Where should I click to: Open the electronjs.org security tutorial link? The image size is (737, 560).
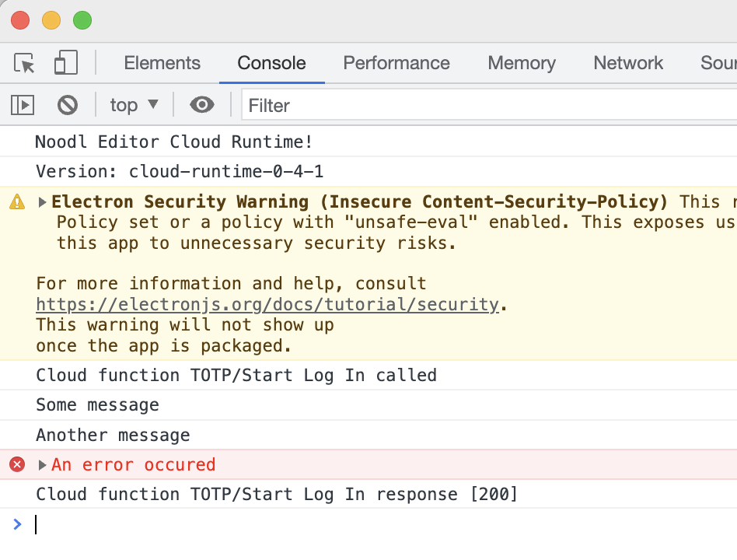267,304
